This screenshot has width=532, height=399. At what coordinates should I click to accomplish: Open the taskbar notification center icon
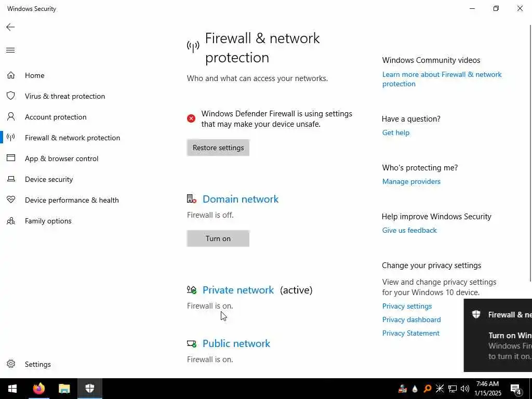pyautogui.click(x=516, y=389)
